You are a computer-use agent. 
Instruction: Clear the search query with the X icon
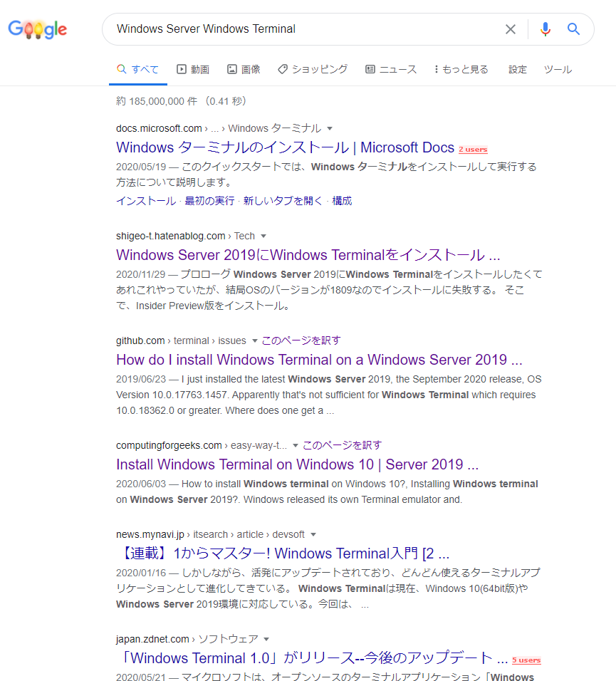pyautogui.click(x=511, y=29)
